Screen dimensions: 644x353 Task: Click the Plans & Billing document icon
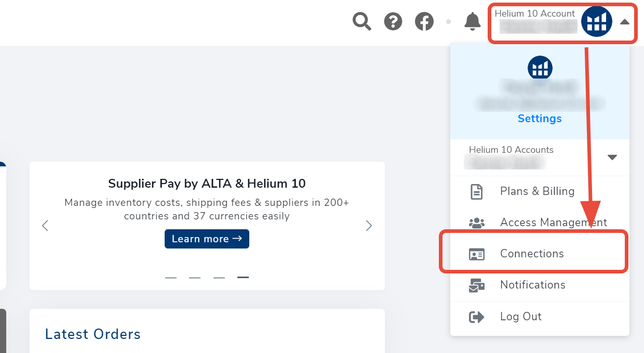click(x=476, y=191)
